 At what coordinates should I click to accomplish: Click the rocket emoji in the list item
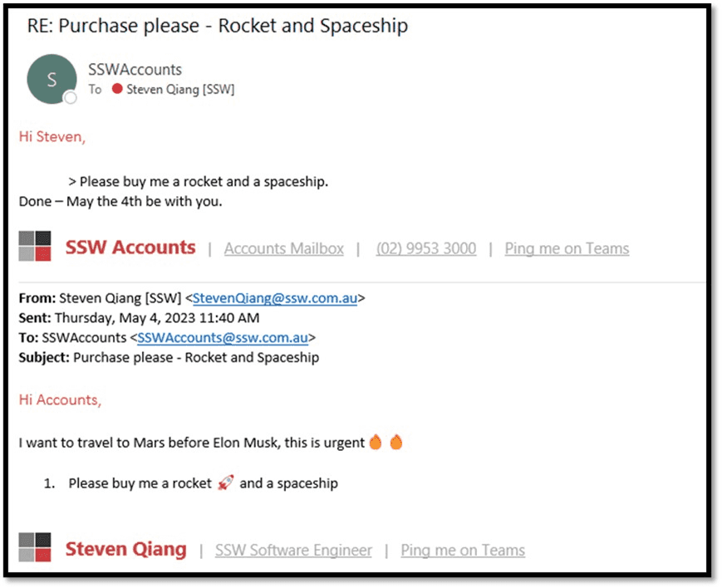(x=224, y=483)
